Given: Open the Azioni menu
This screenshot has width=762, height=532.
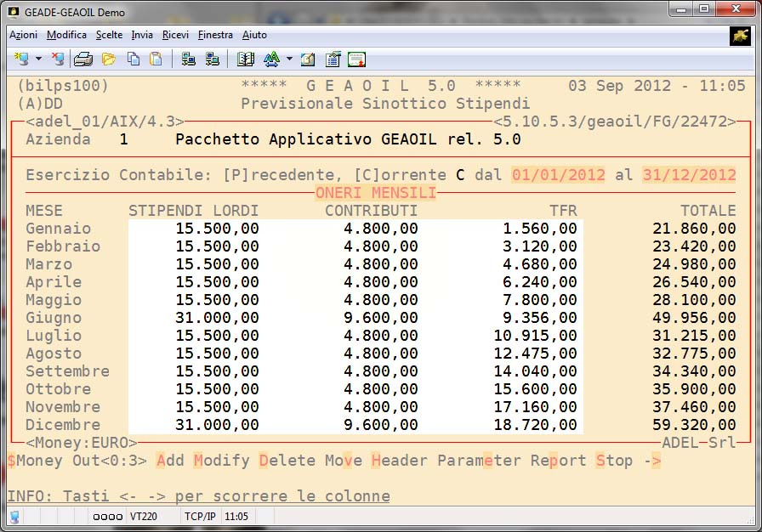Looking at the screenshot, I should point(23,35).
